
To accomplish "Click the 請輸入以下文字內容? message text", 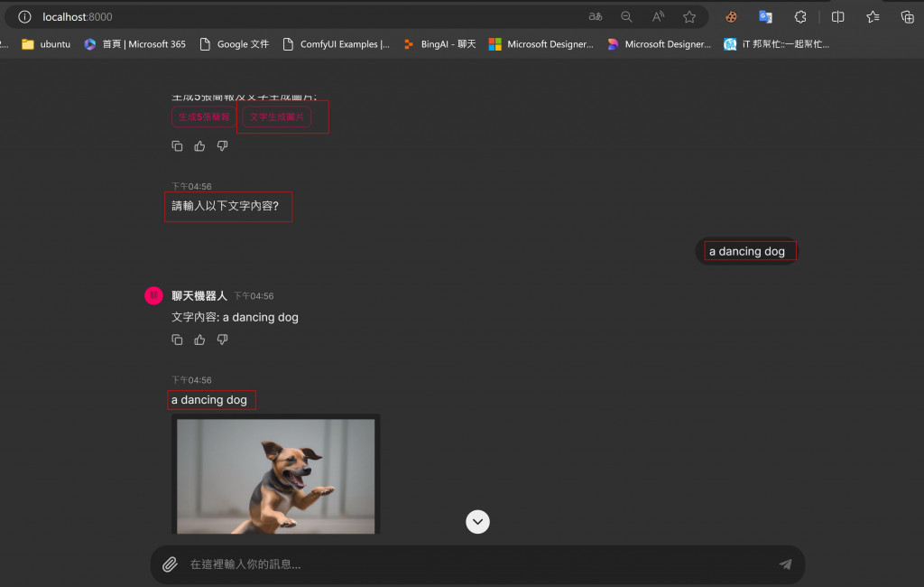I will pyautogui.click(x=225, y=206).
